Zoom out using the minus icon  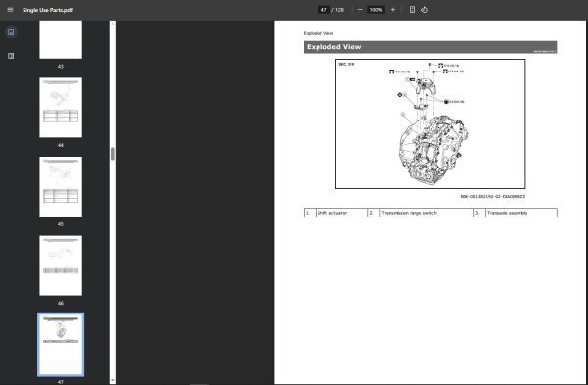point(360,10)
